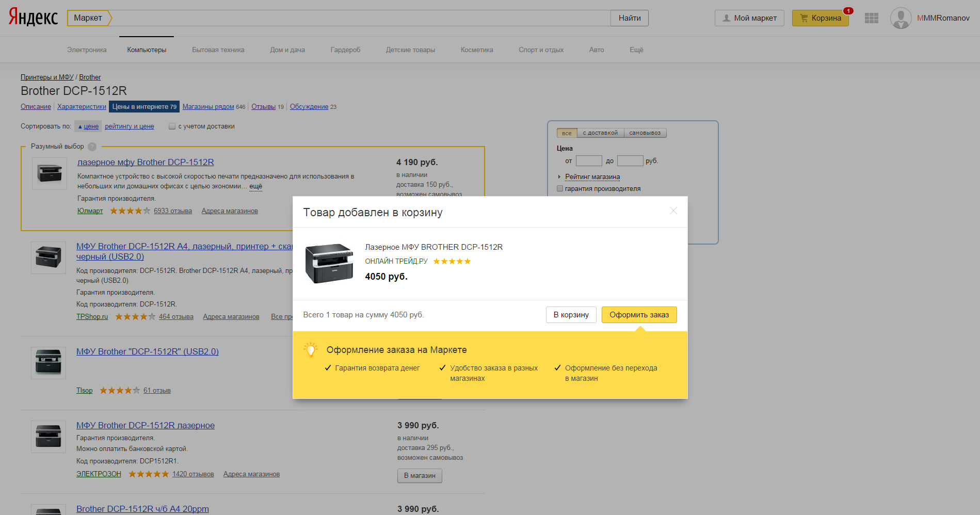
Task: Click the Найти search button
Action: tap(630, 18)
